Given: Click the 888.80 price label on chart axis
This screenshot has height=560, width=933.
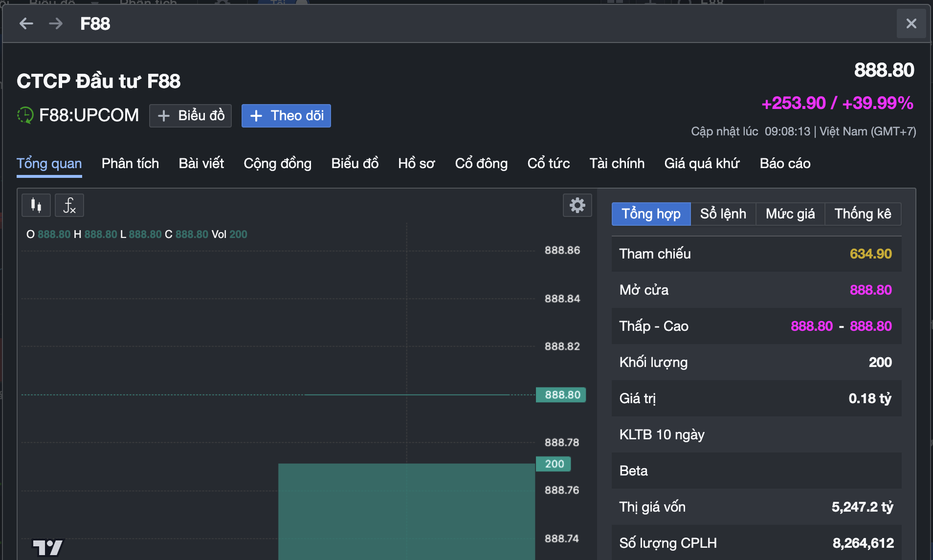Looking at the screenshot, I should pyautogui.click(x=561, y=395).
